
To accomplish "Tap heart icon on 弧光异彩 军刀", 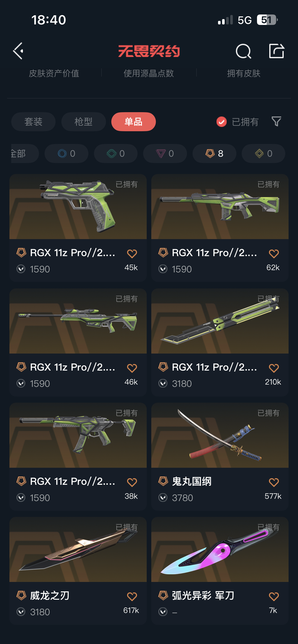I will pyautogui.click(x=274, y=596).
